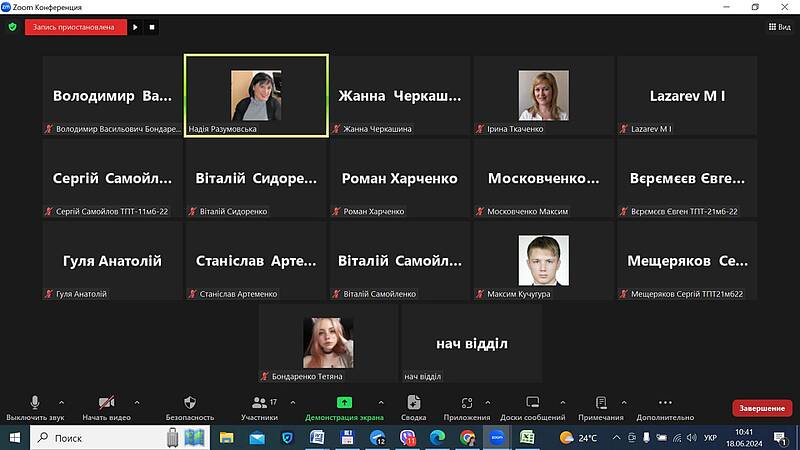Open the Безопасность security shield icon
This screenshot has height=450, width=800.
click(189, 406)
